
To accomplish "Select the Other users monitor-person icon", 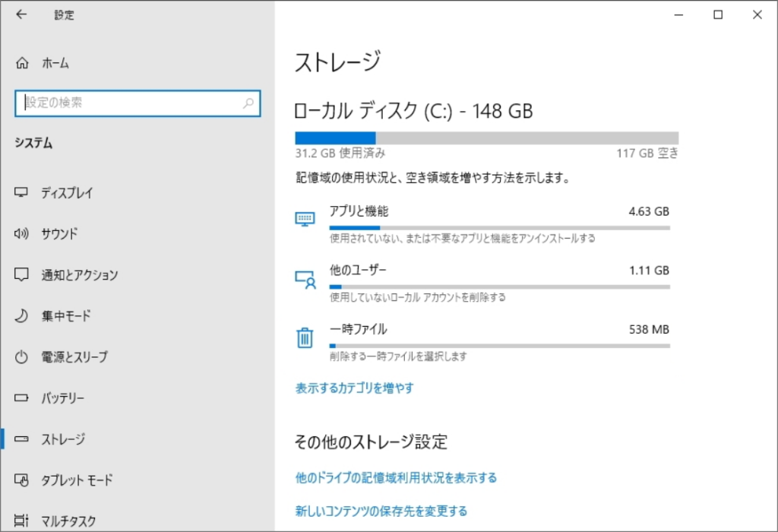I will [305, 280].
